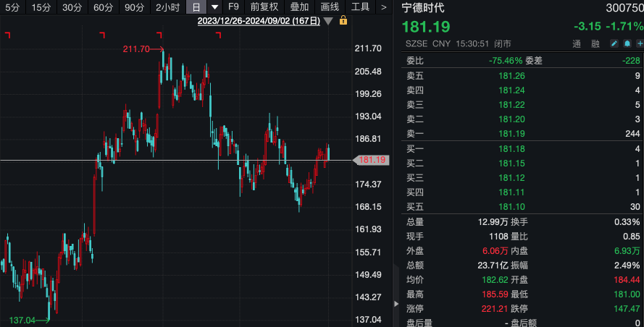Open the 前复权 adjustment setting
This screenshot has width=644, height=327.
264,7
